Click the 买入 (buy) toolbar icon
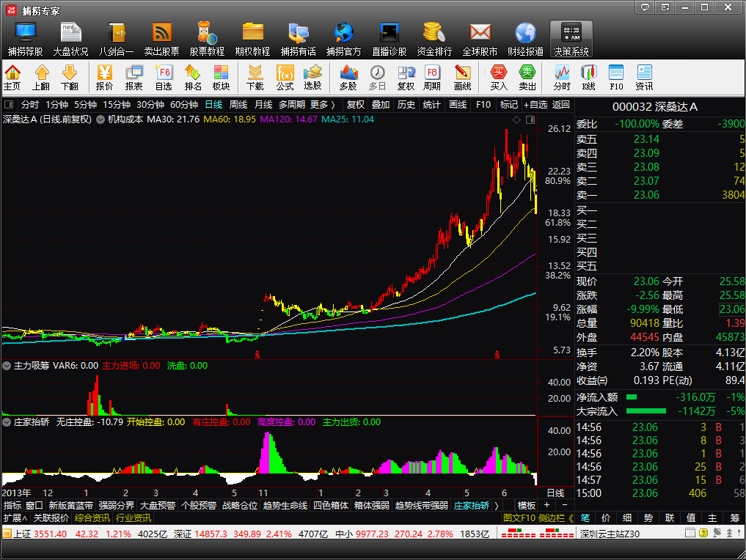Viewport: 746px width, 560px height. (x=499, y=77)
